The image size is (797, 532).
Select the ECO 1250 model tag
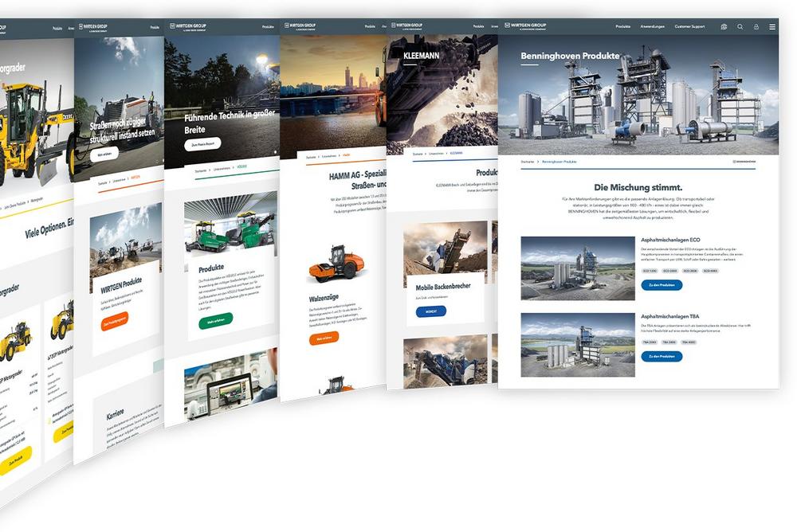click(650, 271)
